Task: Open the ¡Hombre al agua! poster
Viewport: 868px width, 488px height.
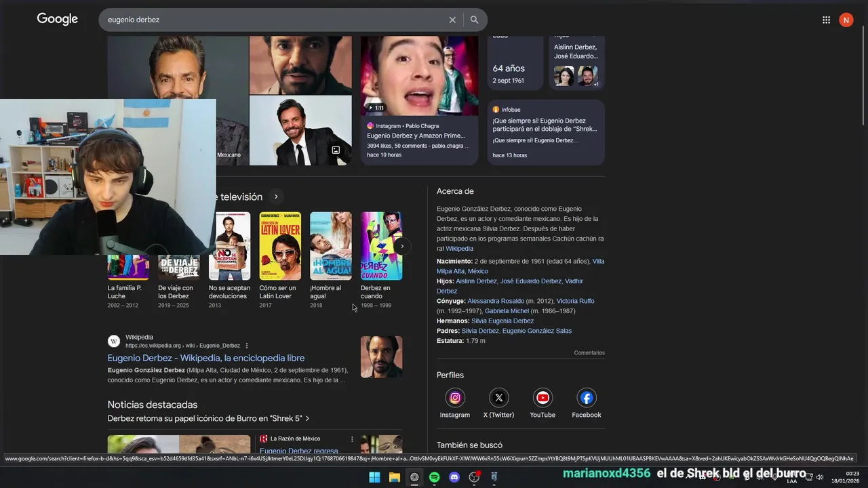Action: [331, 246]
